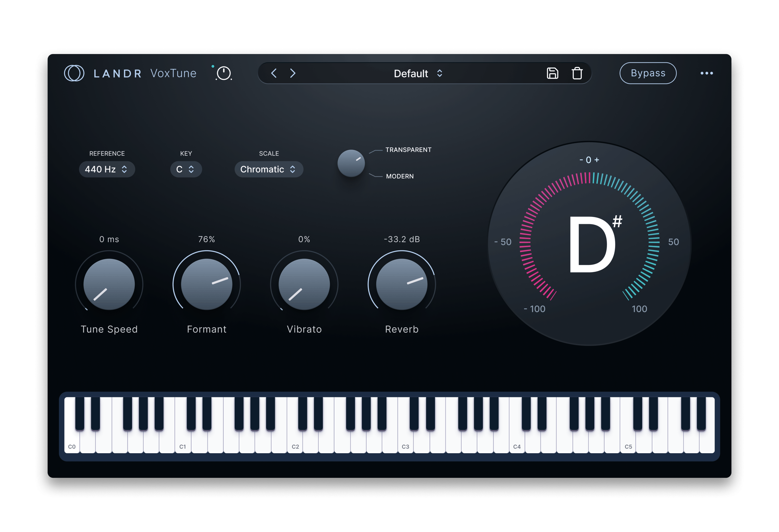Open the Default preset dropdown
The height and width of the screenshot is (532, 779).
[x=418, y=73]
